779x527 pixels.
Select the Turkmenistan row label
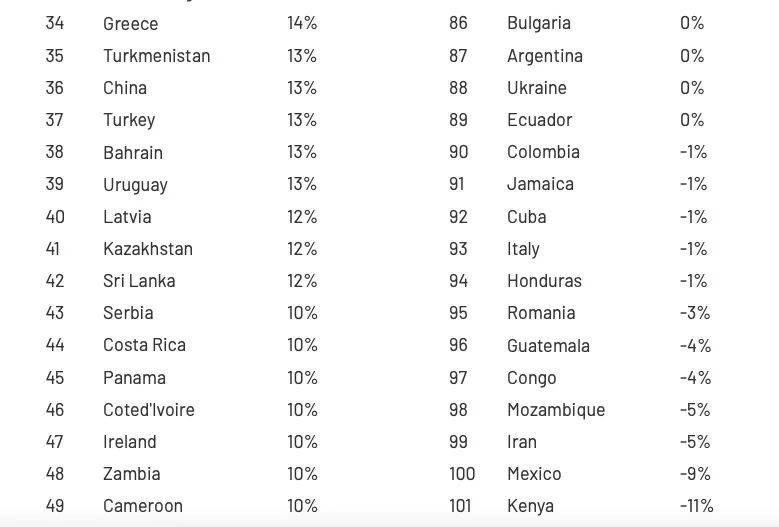(x=156, y=55)
